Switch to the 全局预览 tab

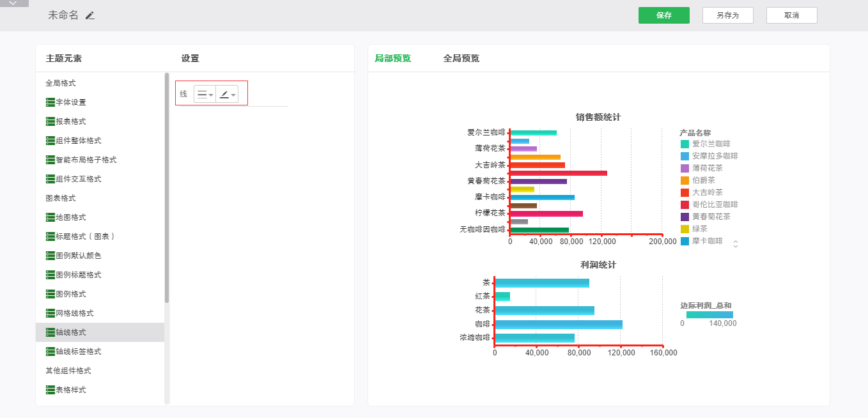tap(461, 58)
